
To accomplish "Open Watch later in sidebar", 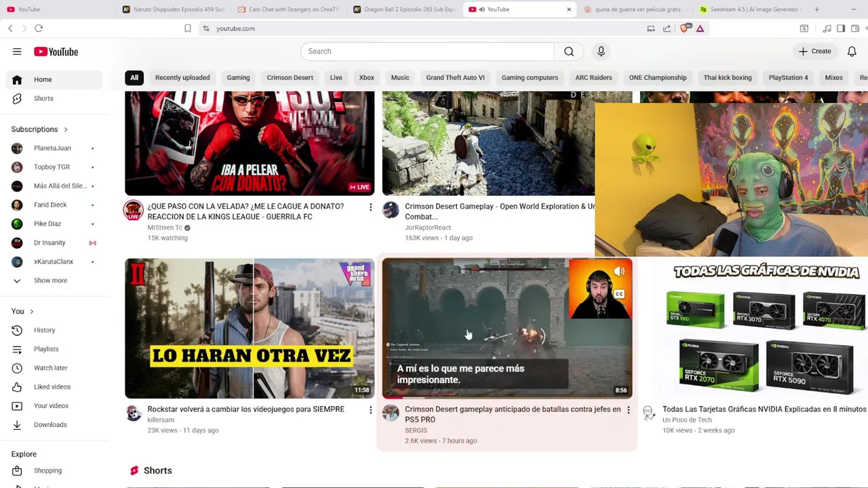I will (x=54, y=368).
